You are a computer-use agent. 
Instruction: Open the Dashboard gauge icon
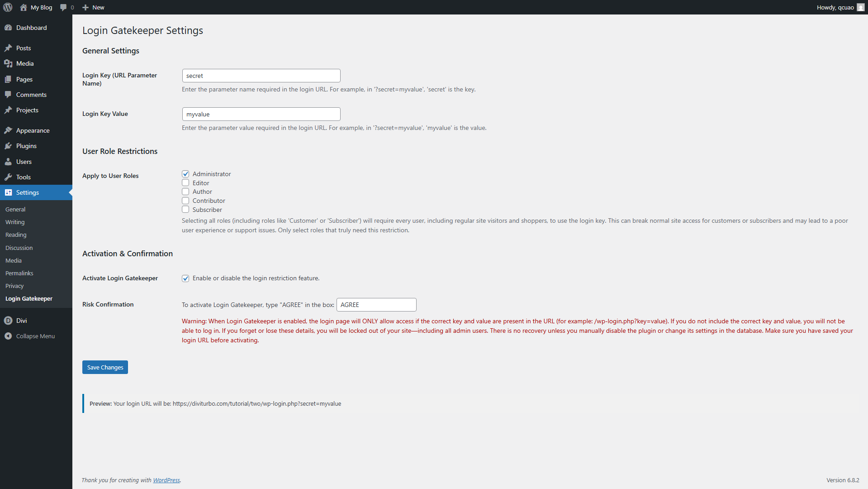click(x=8, y=28)
